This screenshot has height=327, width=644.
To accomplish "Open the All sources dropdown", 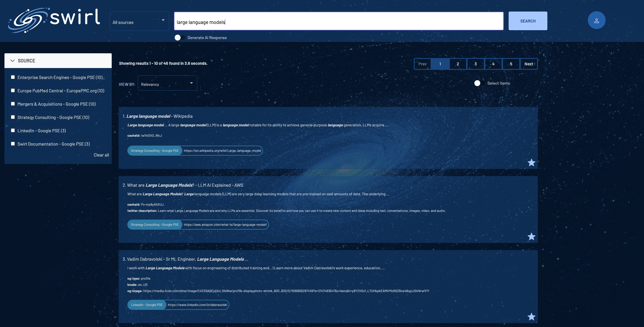I will pyautogui.click(x=139, y=21).
